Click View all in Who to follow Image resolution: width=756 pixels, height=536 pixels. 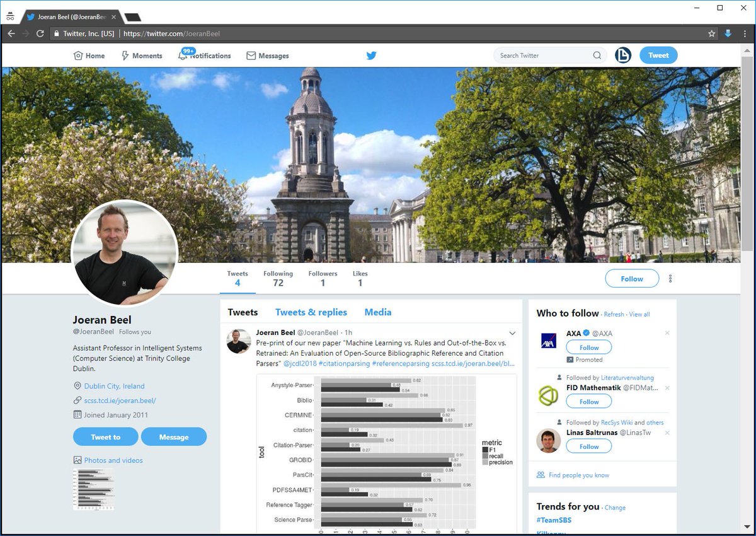coord(639,314)
